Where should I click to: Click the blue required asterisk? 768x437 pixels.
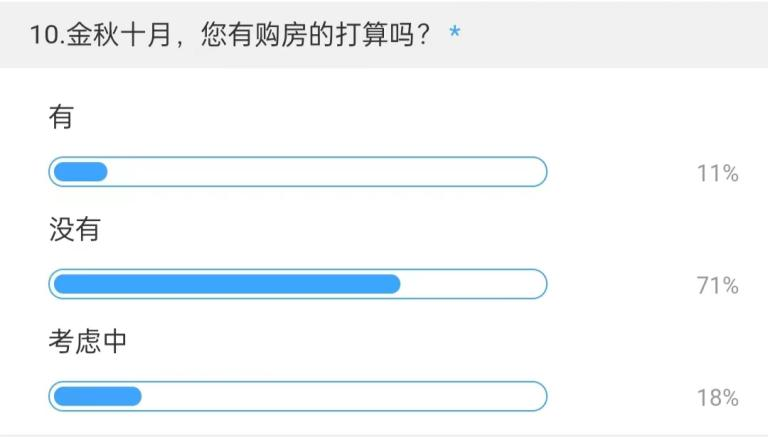455,33
